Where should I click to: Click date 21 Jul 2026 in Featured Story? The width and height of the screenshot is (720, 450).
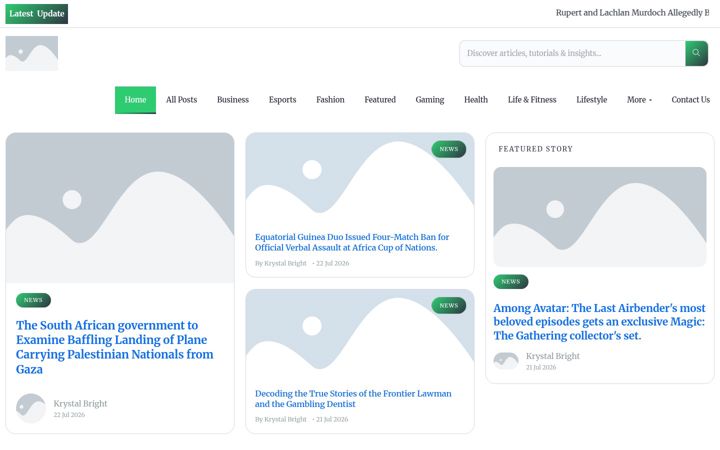click(541, 367)
